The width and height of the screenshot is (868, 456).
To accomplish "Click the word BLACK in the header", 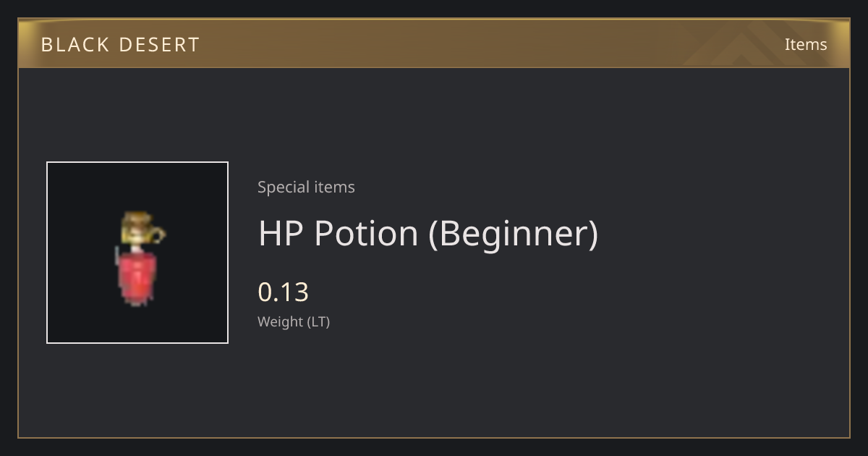I will coord(76,45).
